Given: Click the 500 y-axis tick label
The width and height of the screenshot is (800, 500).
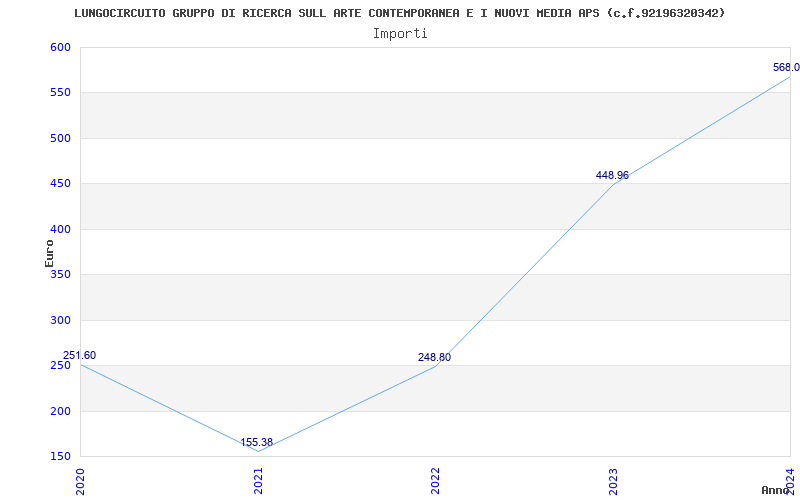Looking at the screenshot, I should tap(60, 138).
